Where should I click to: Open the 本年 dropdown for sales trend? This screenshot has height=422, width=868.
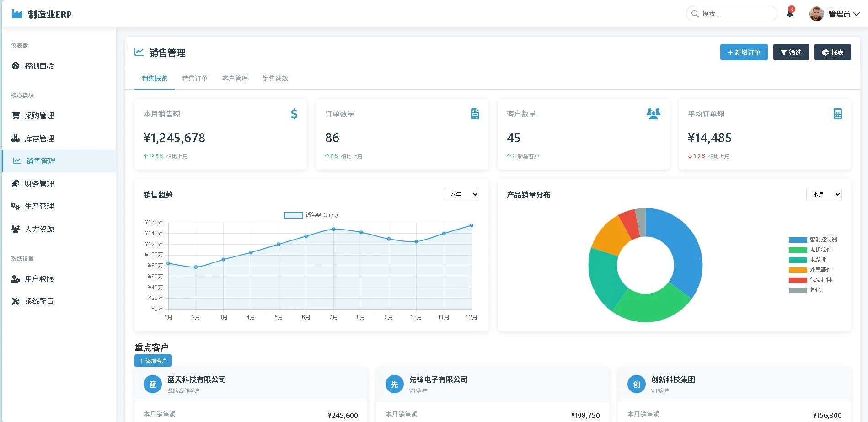pyautogui.click(x=461, y=195)
